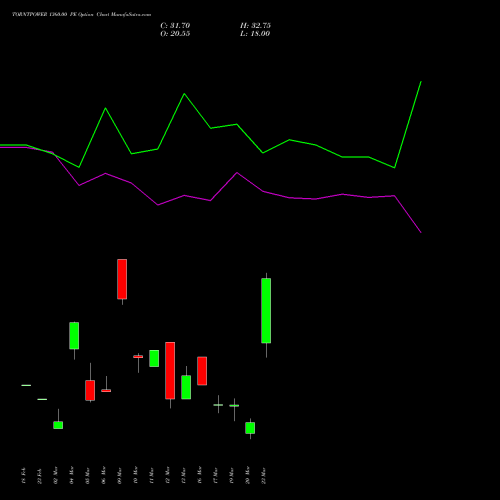Click the red candle for 16 Mar
500x500 pixels.
(x=202, y=371)
